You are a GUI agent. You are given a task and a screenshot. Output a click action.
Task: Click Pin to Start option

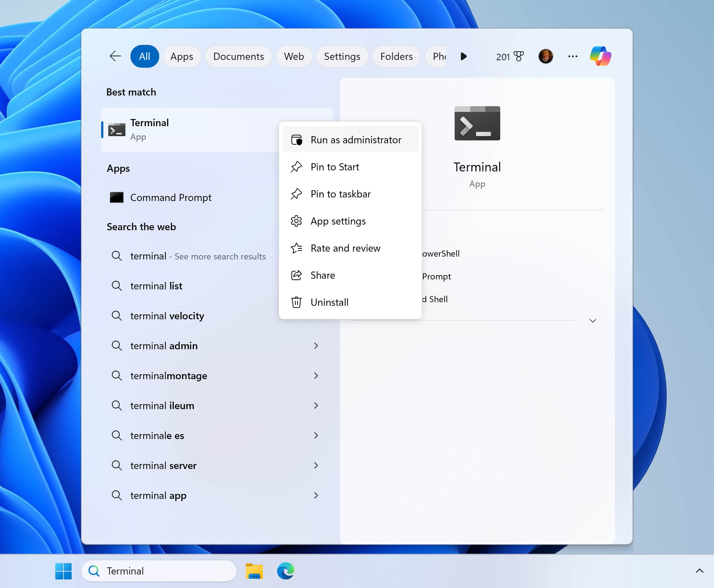(x=335, y=167)
